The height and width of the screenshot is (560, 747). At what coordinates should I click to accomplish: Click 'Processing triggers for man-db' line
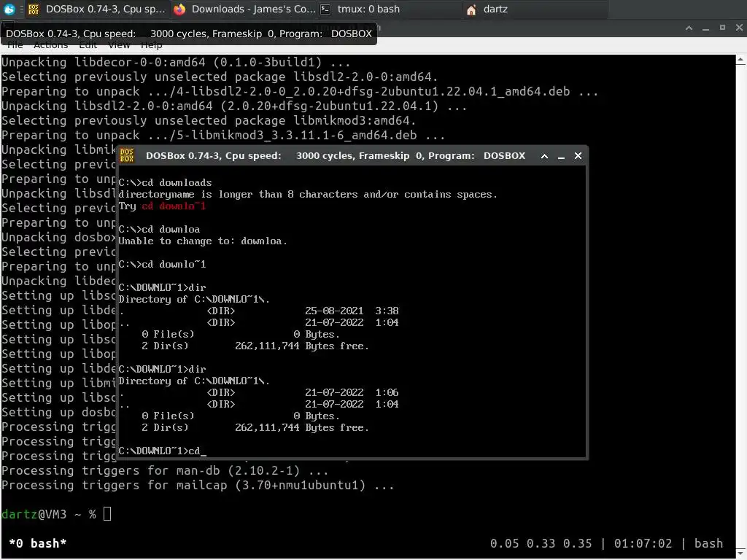(165, 470)
